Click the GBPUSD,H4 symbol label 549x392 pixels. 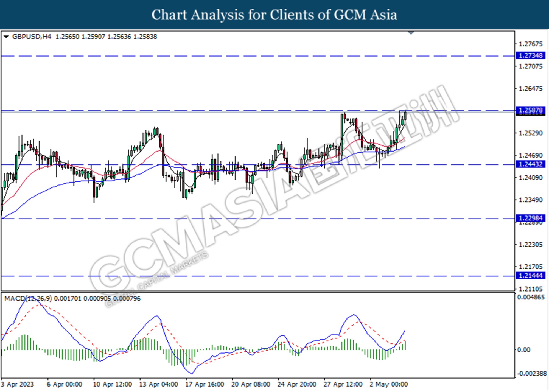click(32, 37)
